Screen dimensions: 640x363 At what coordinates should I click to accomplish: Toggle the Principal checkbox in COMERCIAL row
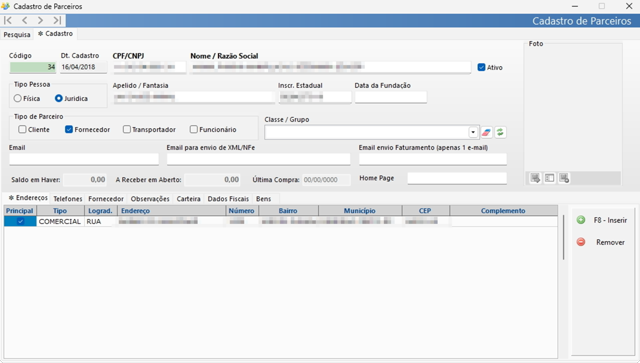(20, 221)
